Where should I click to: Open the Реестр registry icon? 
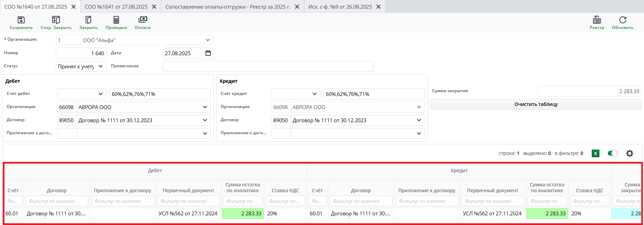pos(597,20)
